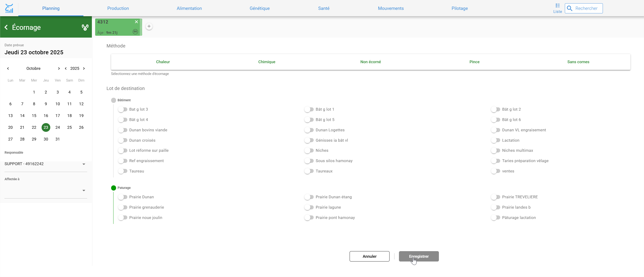Remove animal 4312 card with X
The height and width of the screenshot is (277, 644).
(137, 22)
